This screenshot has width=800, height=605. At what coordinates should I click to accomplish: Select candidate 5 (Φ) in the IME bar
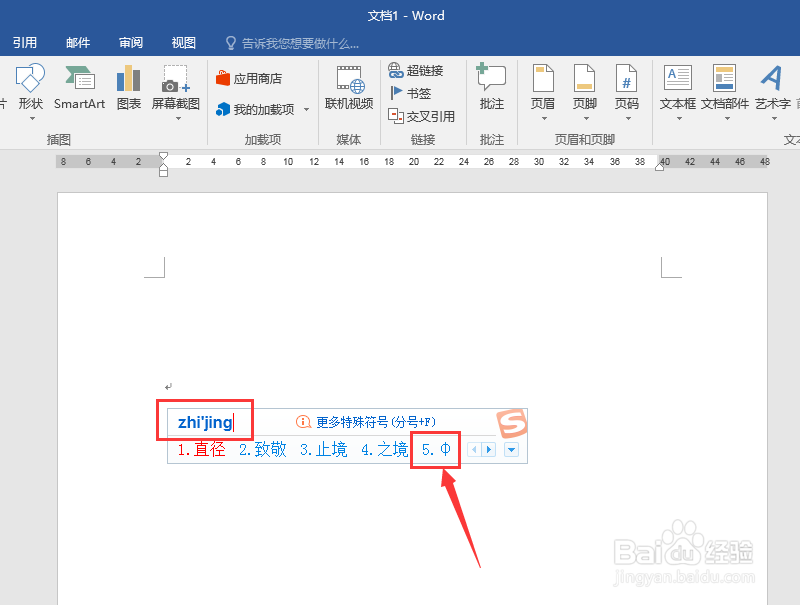(x=435, y=450)
